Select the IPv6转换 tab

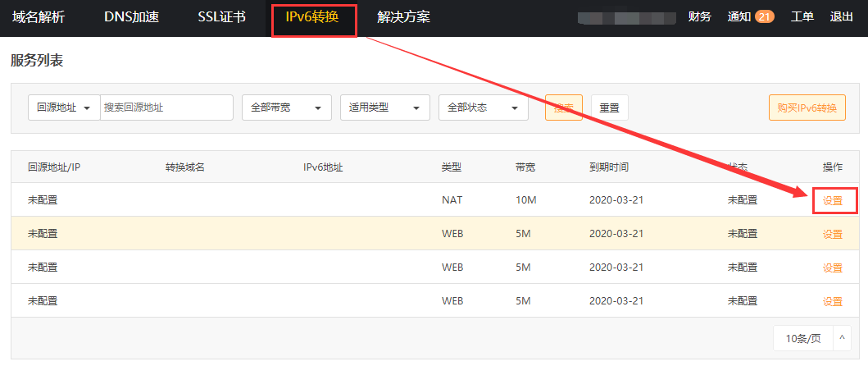311,17
